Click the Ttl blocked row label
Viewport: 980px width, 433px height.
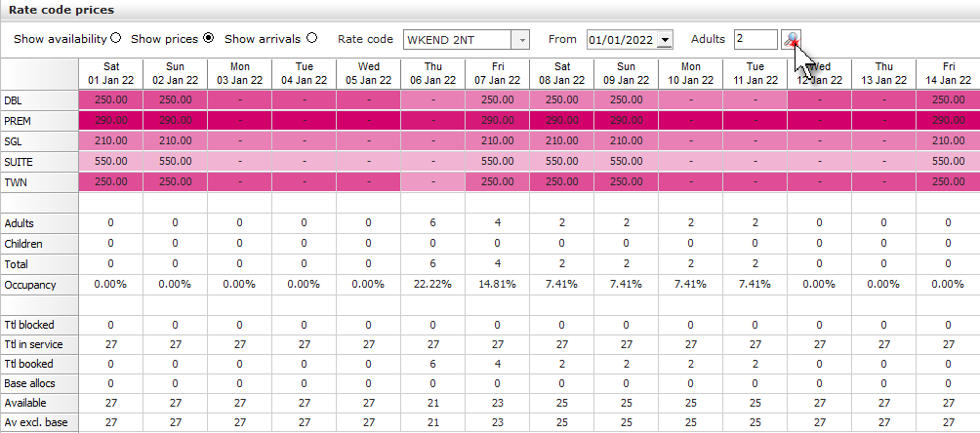[x=39, y=325]
